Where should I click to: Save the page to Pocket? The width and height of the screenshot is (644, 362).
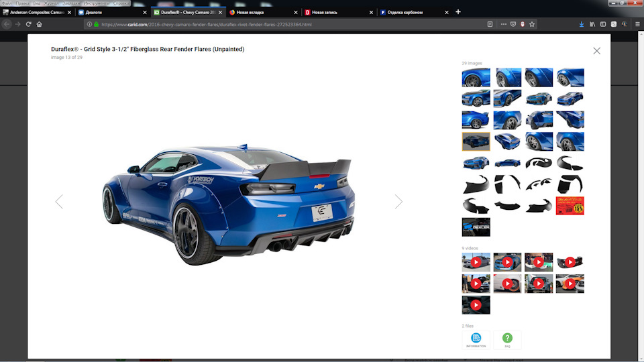point(513,24)
